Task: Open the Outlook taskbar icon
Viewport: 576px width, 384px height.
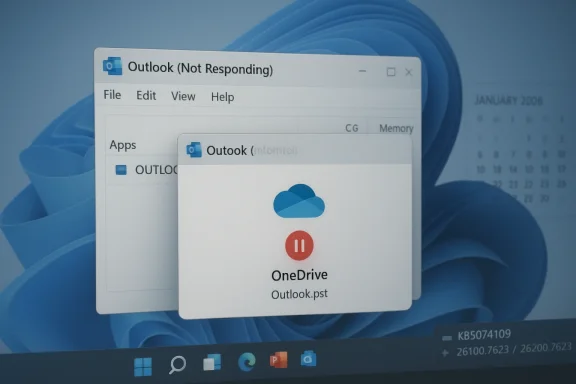Action: 309,359
